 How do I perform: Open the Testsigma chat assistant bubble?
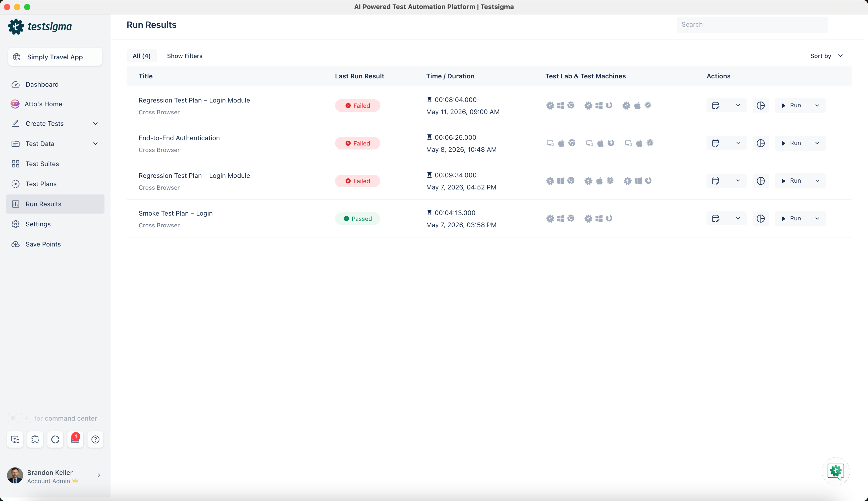pos(836,471)
